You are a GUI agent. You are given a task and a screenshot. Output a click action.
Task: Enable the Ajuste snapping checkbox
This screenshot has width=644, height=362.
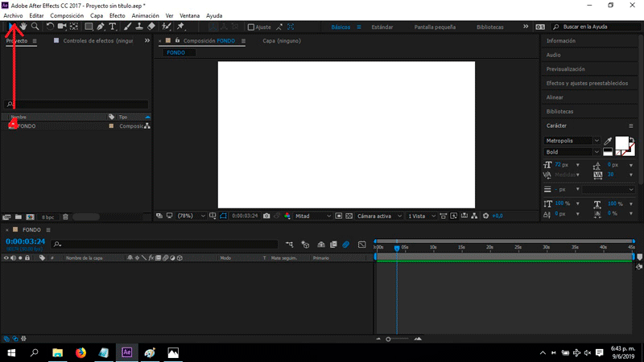(250, 27)
